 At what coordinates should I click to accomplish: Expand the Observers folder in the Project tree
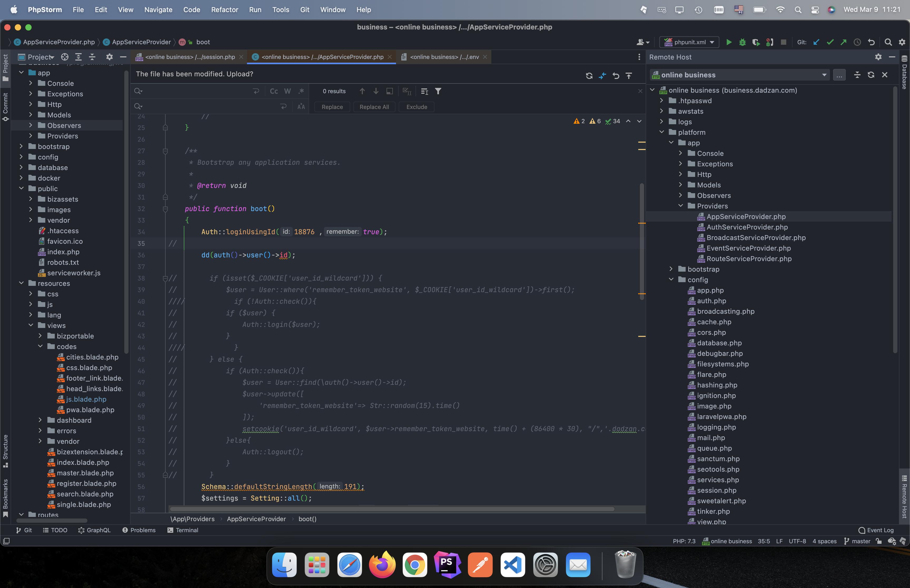coord(31,125)
